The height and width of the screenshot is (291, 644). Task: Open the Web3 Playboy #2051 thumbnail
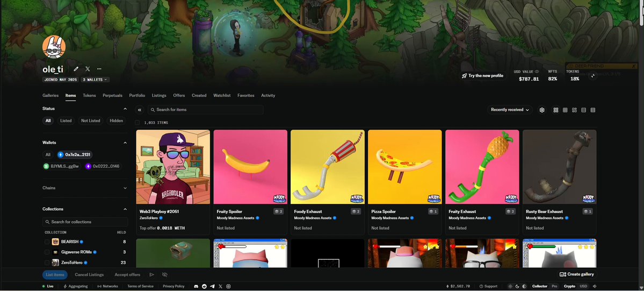173,167
